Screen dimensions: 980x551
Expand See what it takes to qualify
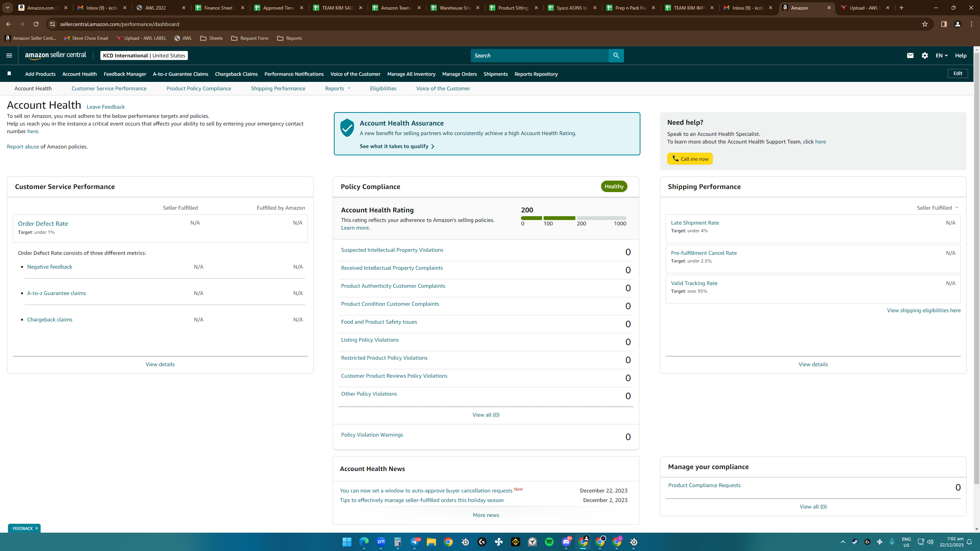[397, 146]
